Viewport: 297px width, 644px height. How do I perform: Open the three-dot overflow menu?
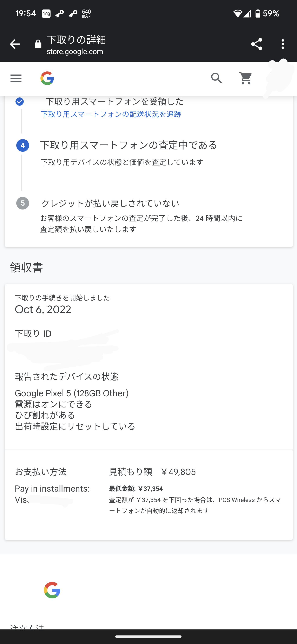pos(283,44)
